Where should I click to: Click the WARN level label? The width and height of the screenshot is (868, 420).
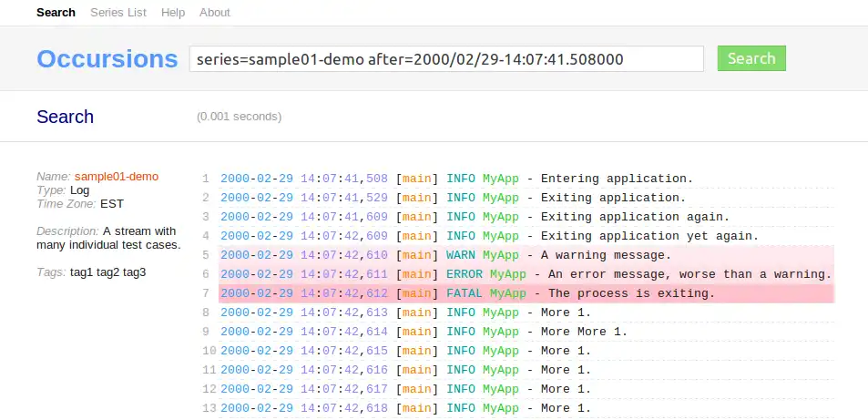pos(461,255)
